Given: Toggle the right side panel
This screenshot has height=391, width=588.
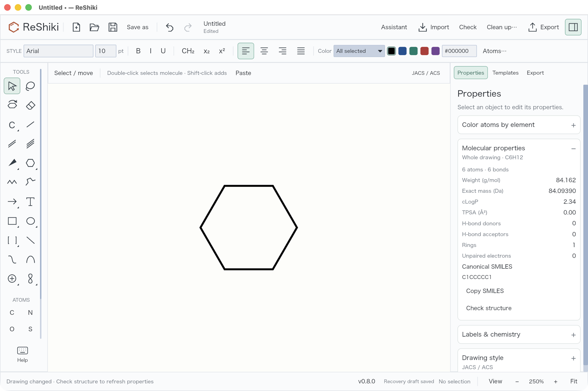Looking at the screenshot, I should tap(573, 27).
